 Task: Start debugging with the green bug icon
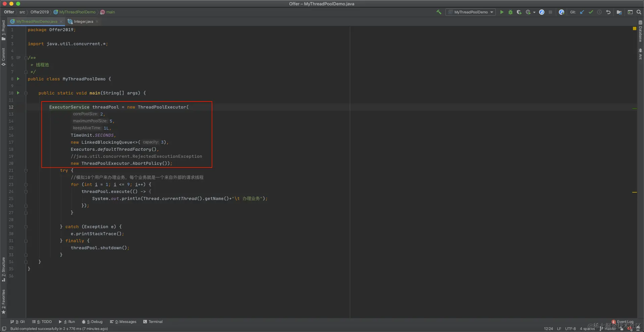[x=511, y=12]
